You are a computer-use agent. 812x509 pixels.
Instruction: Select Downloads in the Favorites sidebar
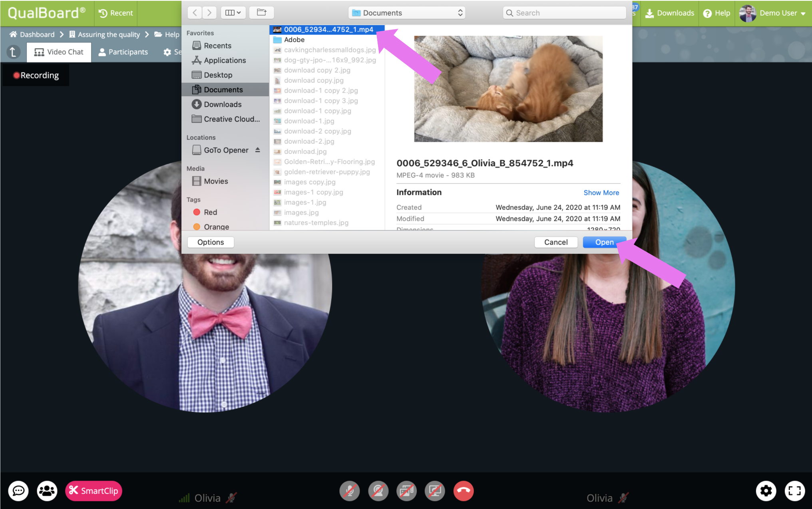[x=223, y=104]
